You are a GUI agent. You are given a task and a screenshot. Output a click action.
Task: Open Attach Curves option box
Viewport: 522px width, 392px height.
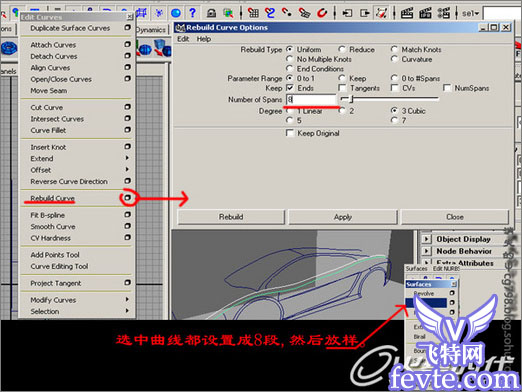[127, 44]
